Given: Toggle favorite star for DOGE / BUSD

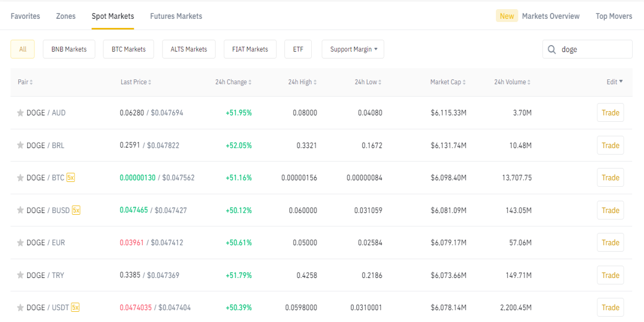Looking at the screenshot, I should (20, 210).
